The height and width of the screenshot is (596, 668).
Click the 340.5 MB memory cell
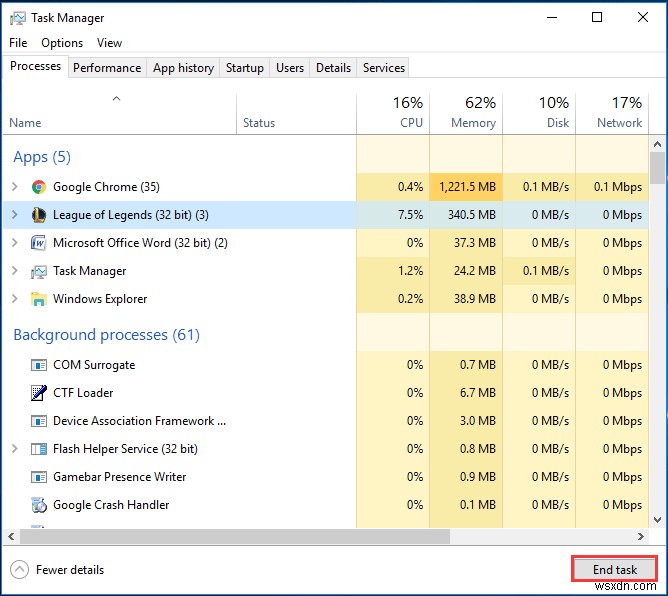coord(466,215)
